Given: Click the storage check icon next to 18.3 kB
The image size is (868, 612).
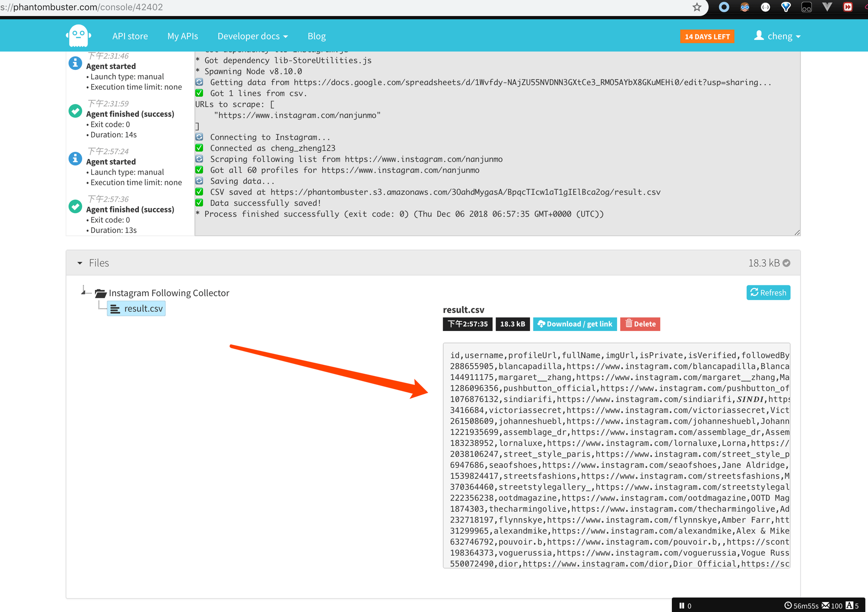Looking at the screenshot, I should pyautogui.click(x=786, y=263).
